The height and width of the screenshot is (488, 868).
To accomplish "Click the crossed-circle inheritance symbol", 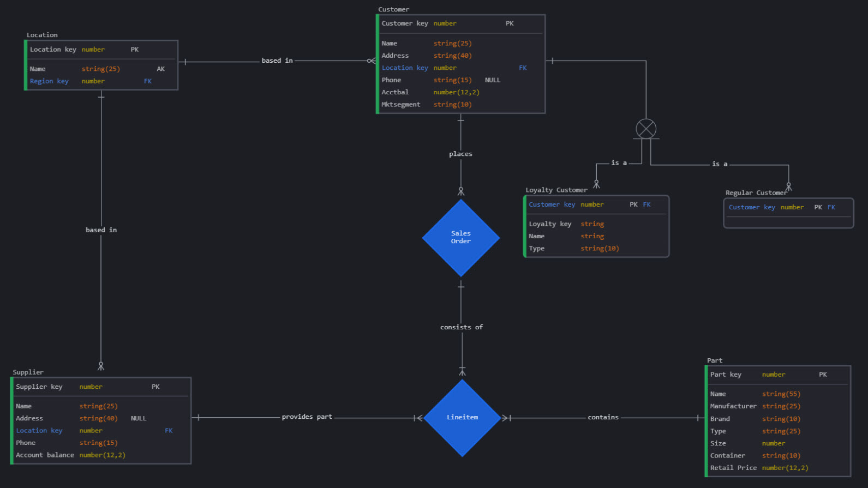I will [x=646, y=129].
